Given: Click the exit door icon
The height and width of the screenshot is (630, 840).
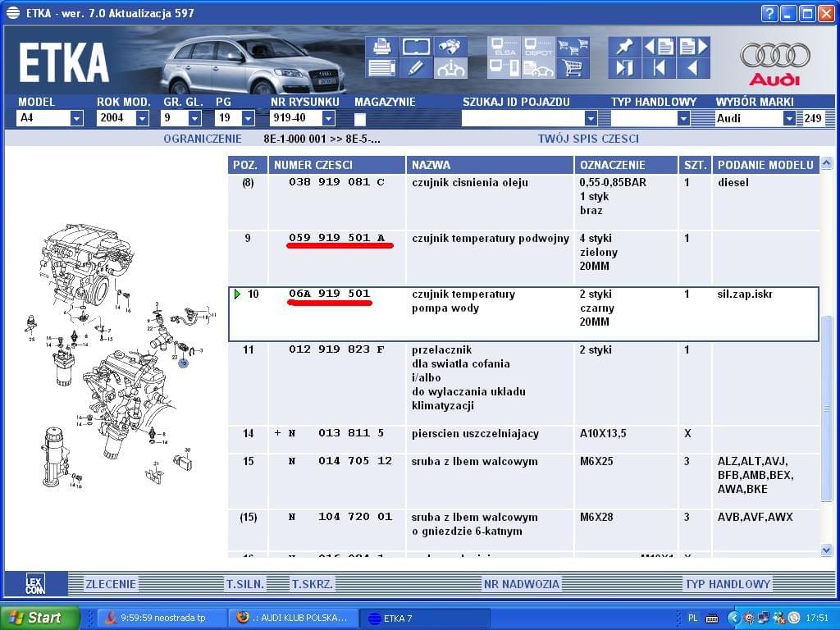Looking at the screenshot, I should tap(624, 69).
